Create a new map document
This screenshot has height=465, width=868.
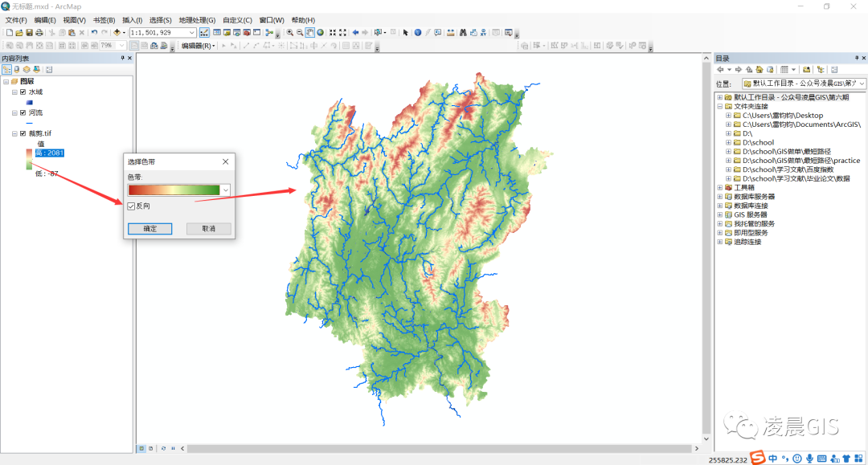point(10,33)
